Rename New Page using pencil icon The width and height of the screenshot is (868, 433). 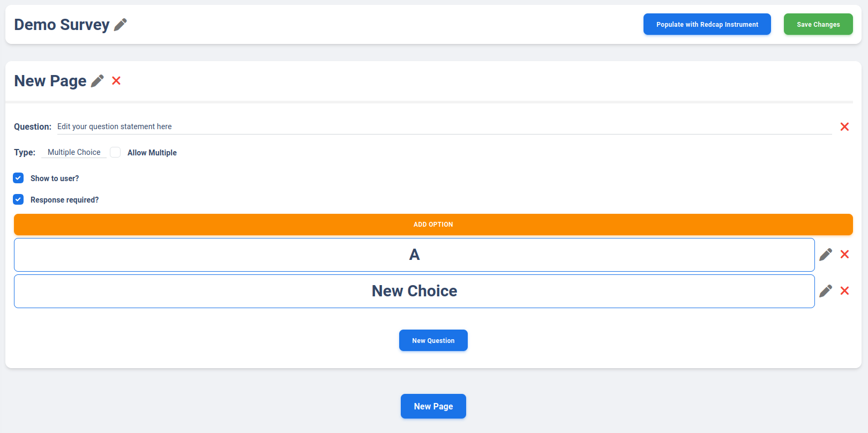pyautogui.click(x=98, y=81)
